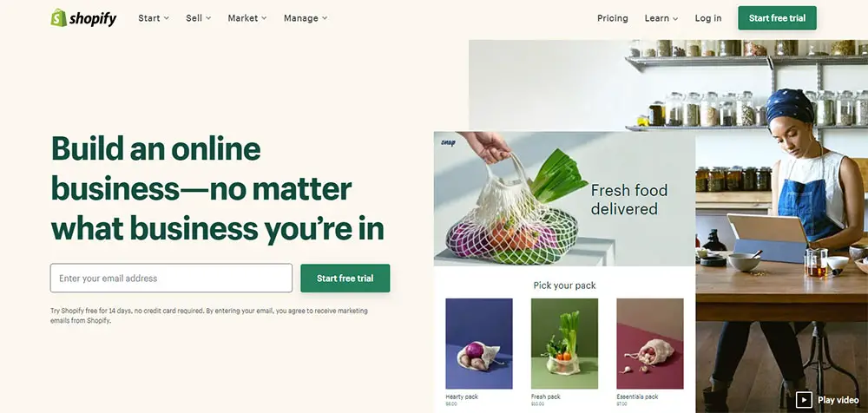Expand the Learn dropdown arrow
868x413 pixels.
click(675, 19)
